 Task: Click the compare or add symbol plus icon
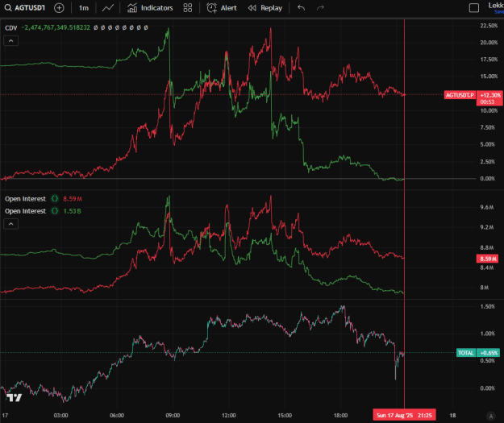click(x=59, y=8)
